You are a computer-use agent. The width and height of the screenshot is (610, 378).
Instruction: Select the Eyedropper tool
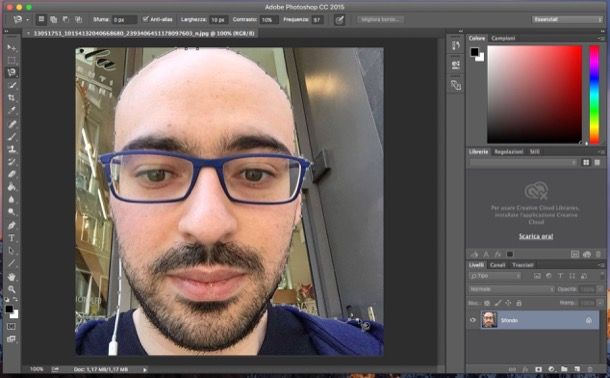click(x=11, y=110)
